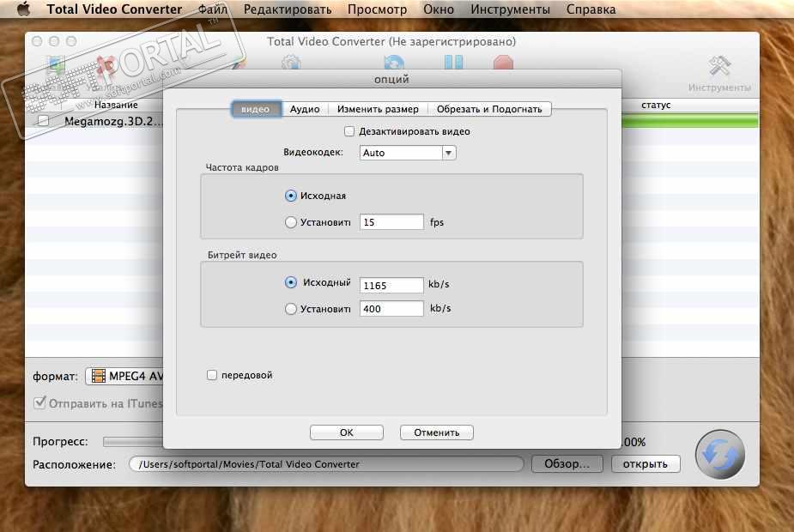This screenshot has height=532, width=794.
Task: Check the Megamozg.3D.2 file row checkbox
Action: [43, 121]
